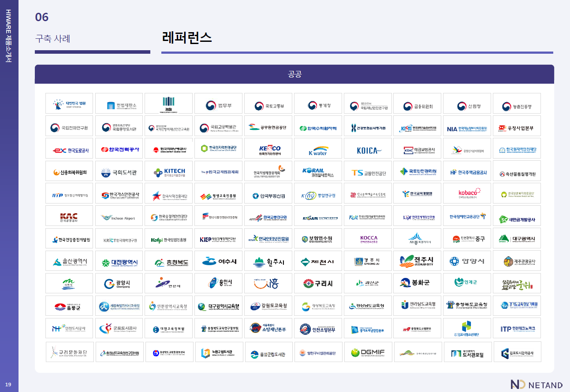Click the 봉화군 logo
The image size is (570, 392).
[x=417, y=284]
